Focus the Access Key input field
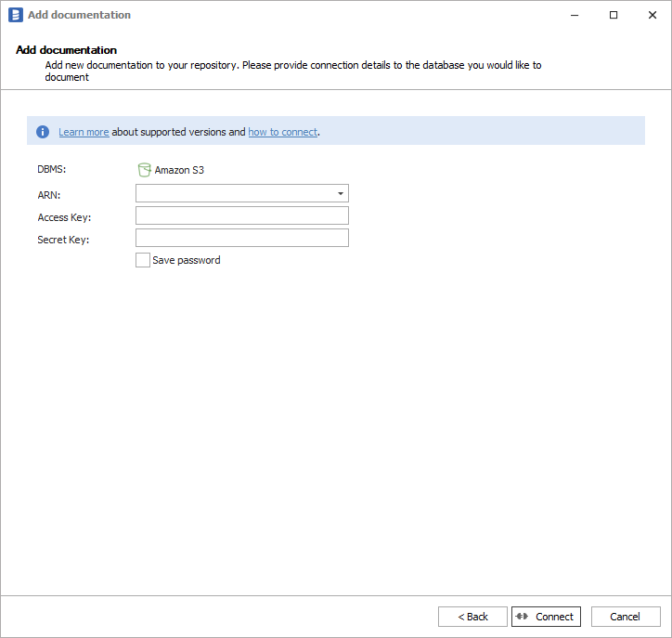This screenshot has height=638, width=672. pos(241,215)
